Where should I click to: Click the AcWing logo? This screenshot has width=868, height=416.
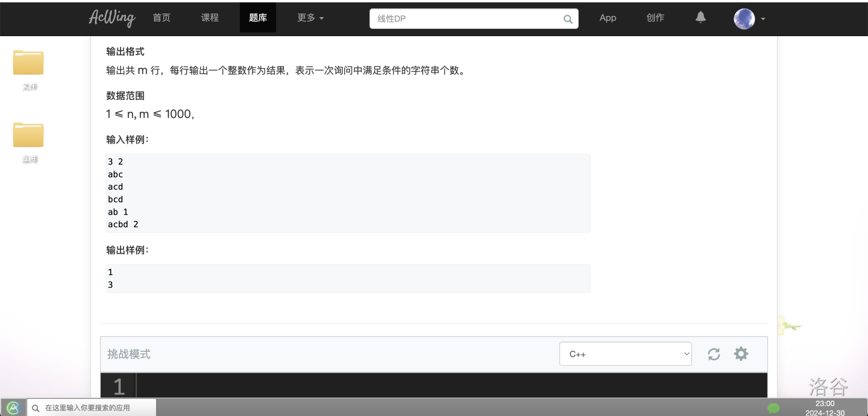pos(112,18)
